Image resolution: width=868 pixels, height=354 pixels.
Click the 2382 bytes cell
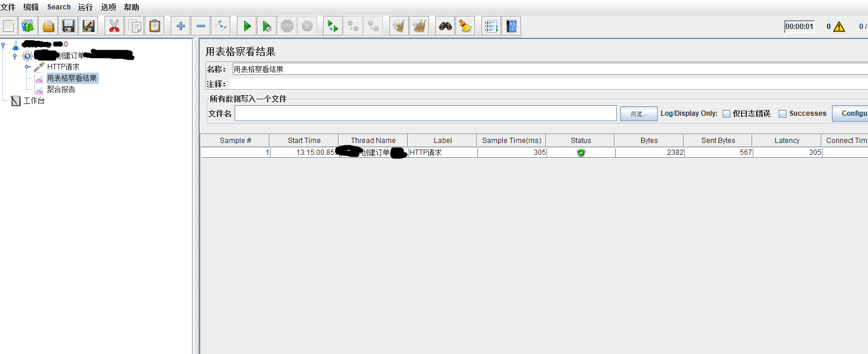[x=649, y=152]
